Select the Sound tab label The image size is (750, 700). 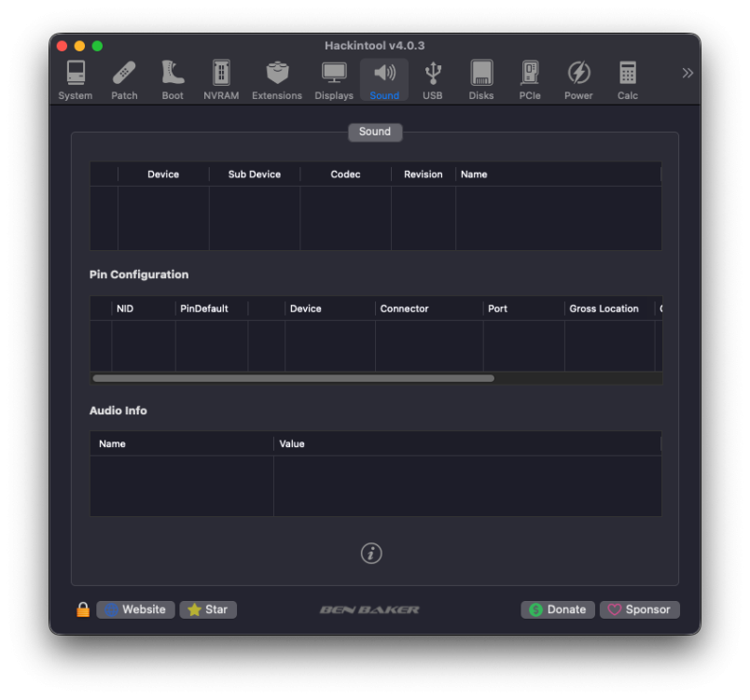[x=375, y=132]
